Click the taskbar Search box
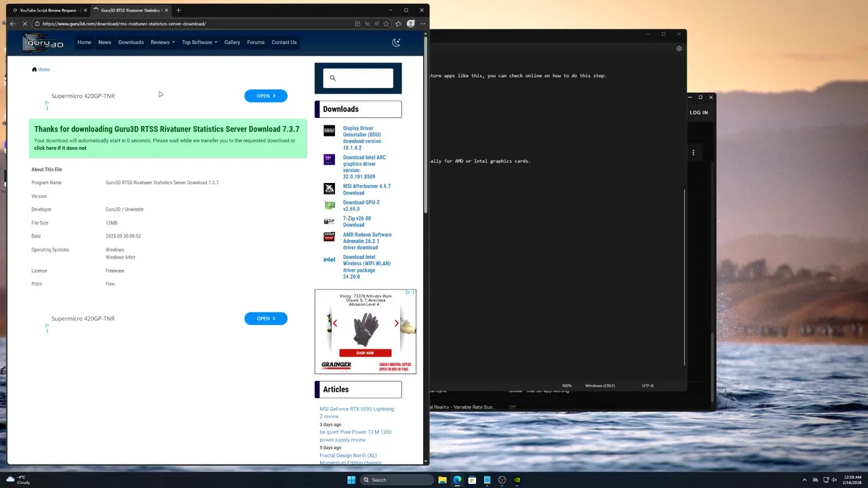This screenshot has height=488, width=868. click(397, 480)
